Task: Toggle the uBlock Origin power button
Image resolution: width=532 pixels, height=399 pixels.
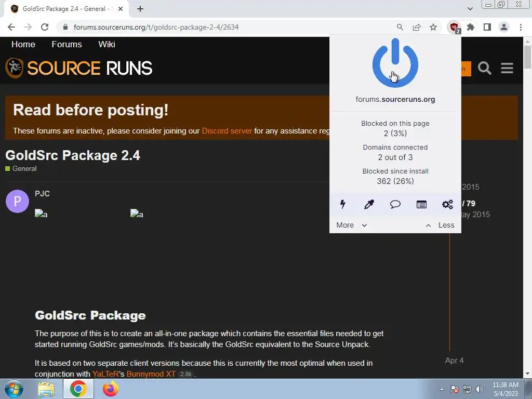Action: [x=395, y=63]
